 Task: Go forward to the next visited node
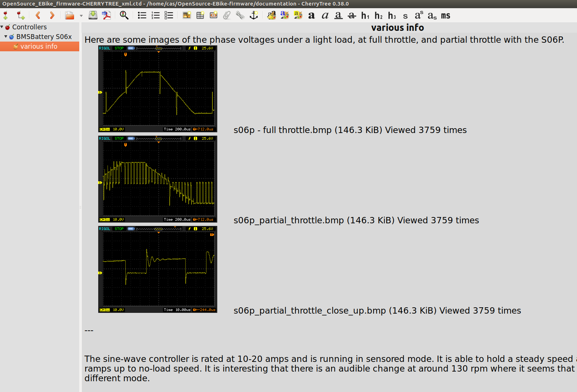tap(52, 15)
